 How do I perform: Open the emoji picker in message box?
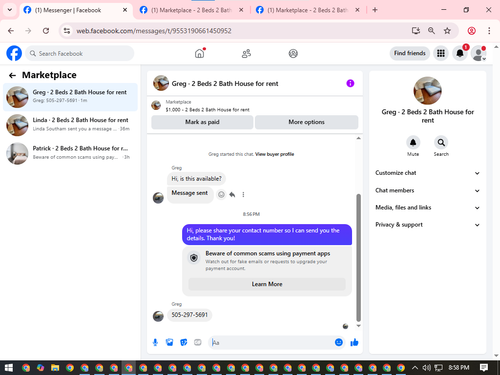pyautogui.click(x=339, y=342)
